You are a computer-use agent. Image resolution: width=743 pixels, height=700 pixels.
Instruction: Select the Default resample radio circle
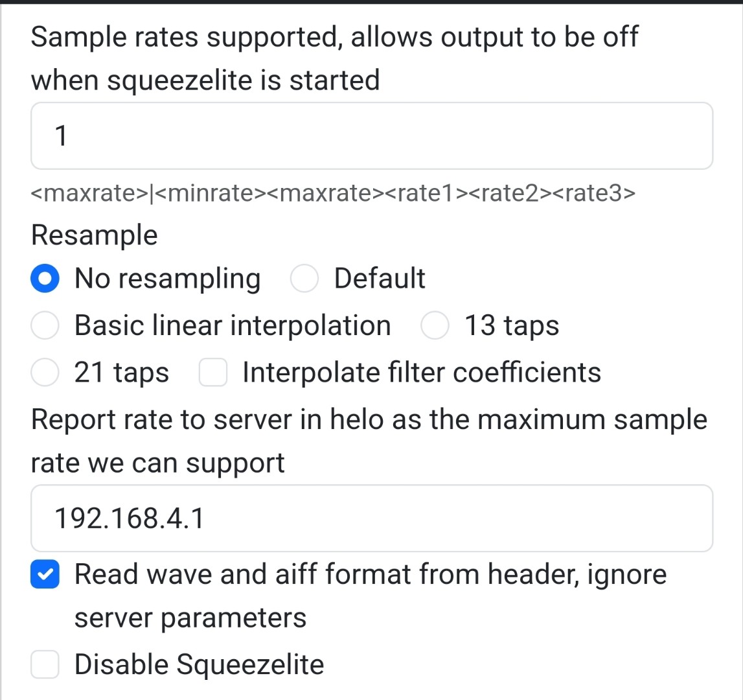304,279
